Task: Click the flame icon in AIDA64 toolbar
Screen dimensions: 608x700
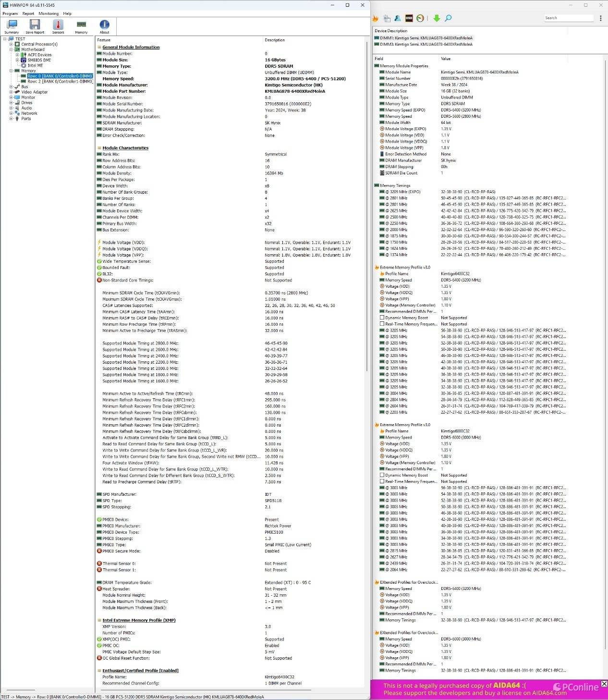Action: pyautogui.click(x=376, y=18)
